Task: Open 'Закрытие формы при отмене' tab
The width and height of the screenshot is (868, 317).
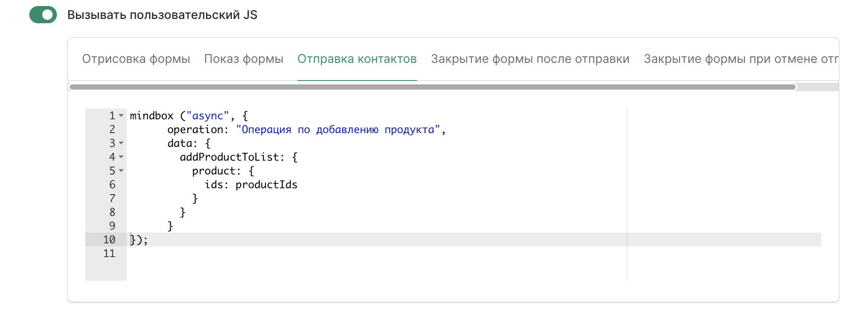Action: [741, 59]
